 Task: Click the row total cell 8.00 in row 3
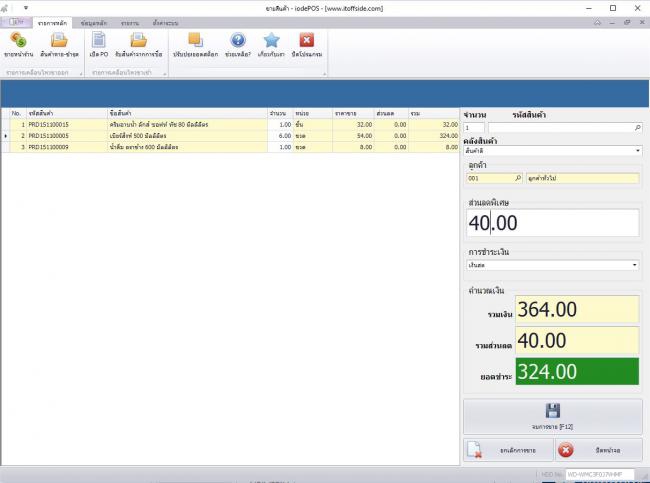(434, 147)
